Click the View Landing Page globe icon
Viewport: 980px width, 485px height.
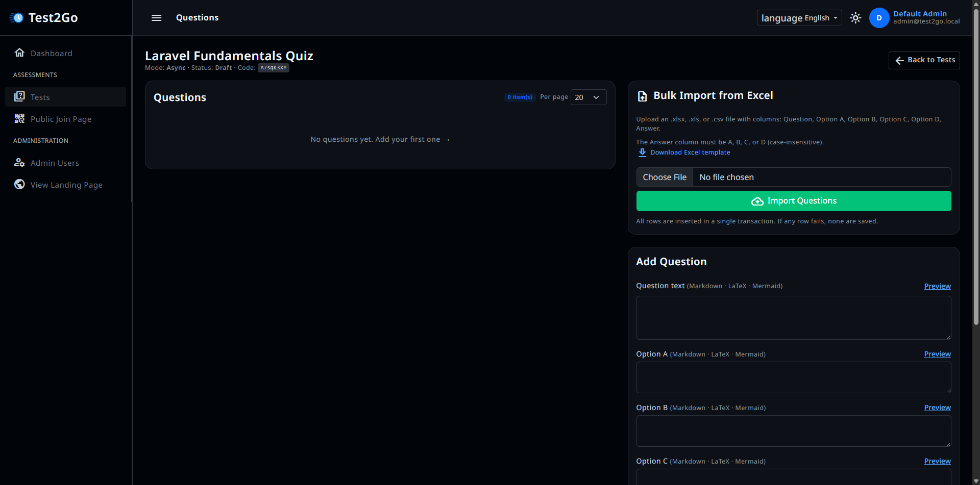coord(19,184)
